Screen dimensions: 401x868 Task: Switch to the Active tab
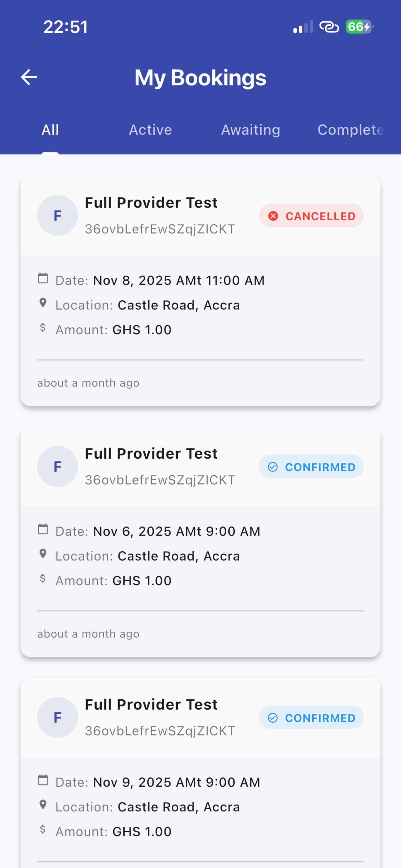coord(151,130)
